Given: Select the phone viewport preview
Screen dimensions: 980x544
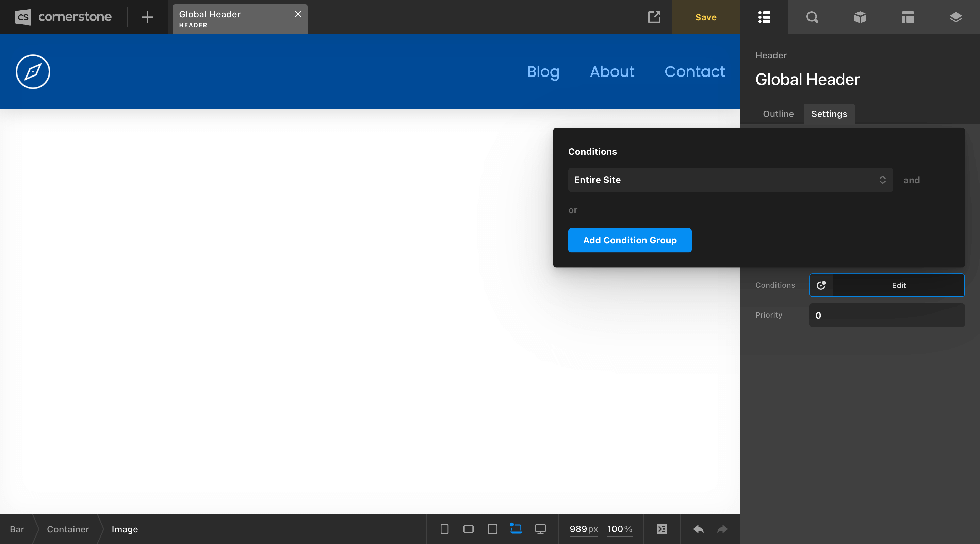Looking at the screenshot, I should pyautogui.click(x=444, y=529).
